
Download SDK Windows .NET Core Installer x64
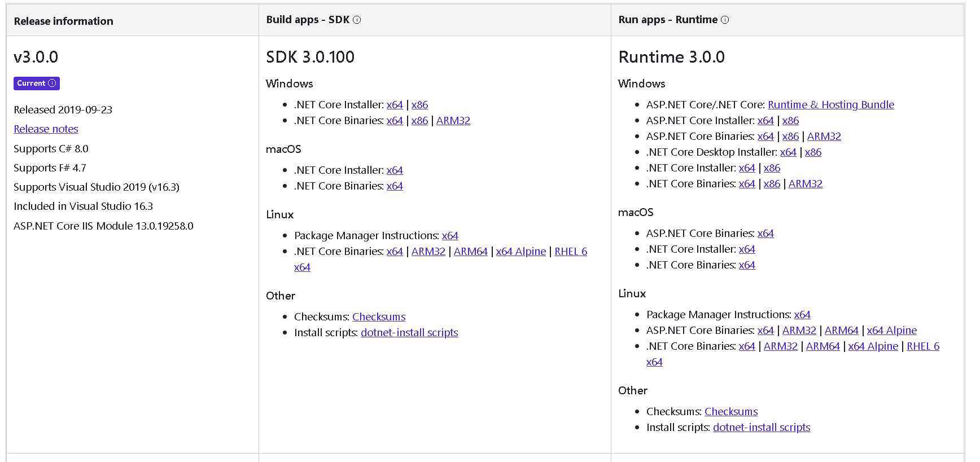click(x=395, y=104)
